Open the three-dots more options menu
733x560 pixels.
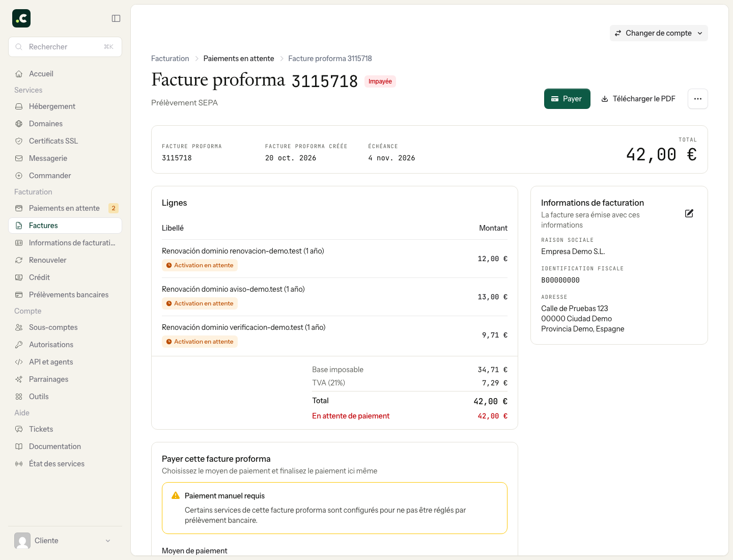(698, 99)
